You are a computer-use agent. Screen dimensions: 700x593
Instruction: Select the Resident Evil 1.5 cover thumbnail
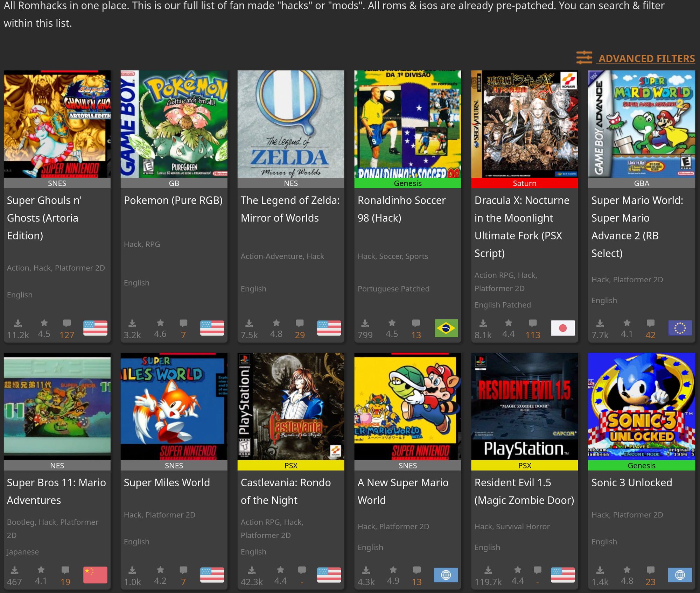click(525, 406)
